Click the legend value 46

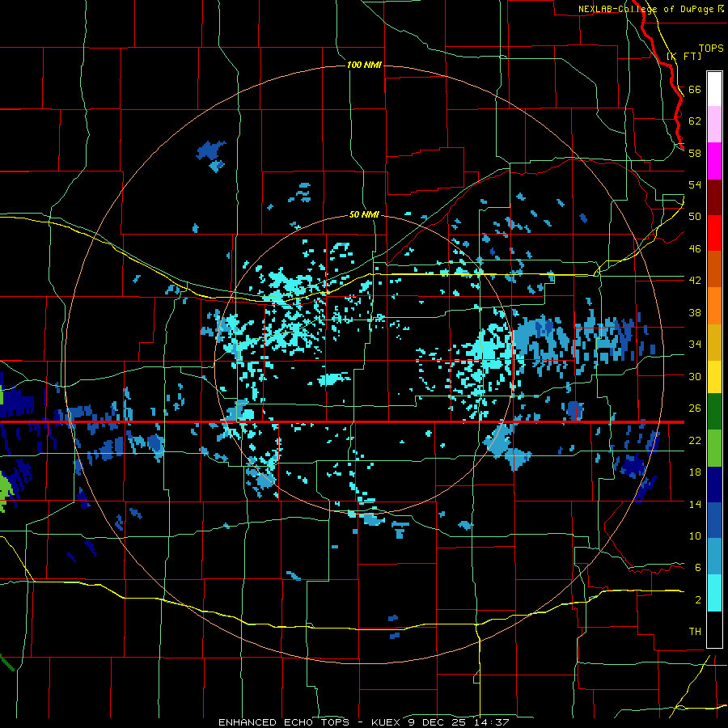(695, 249)
